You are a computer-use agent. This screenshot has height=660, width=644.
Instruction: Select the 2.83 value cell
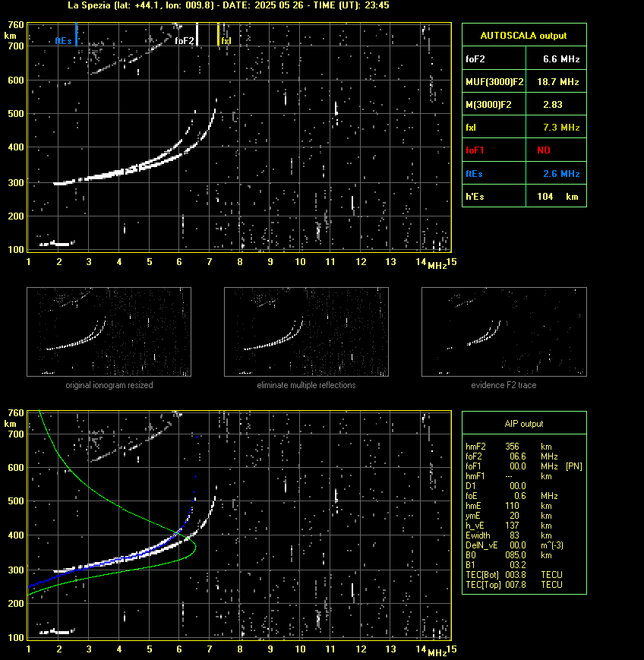(553, 104)
